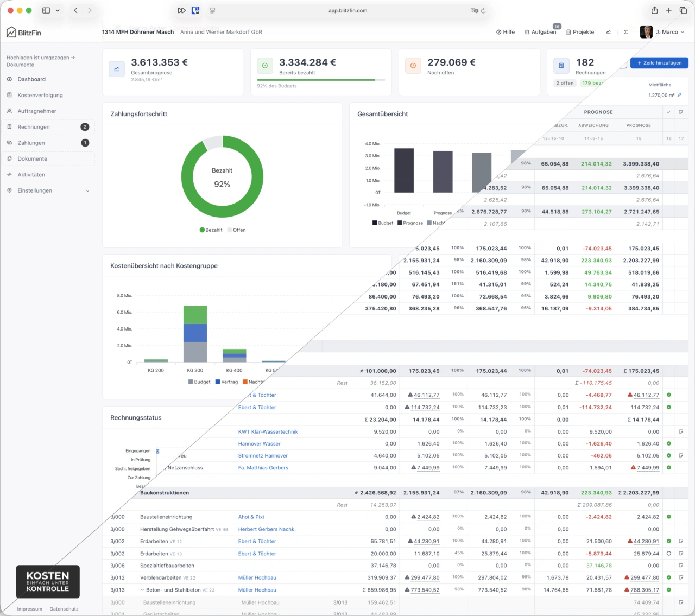
Task: Click the Noch offen clock icon
Action: click(x=413, y=66)
